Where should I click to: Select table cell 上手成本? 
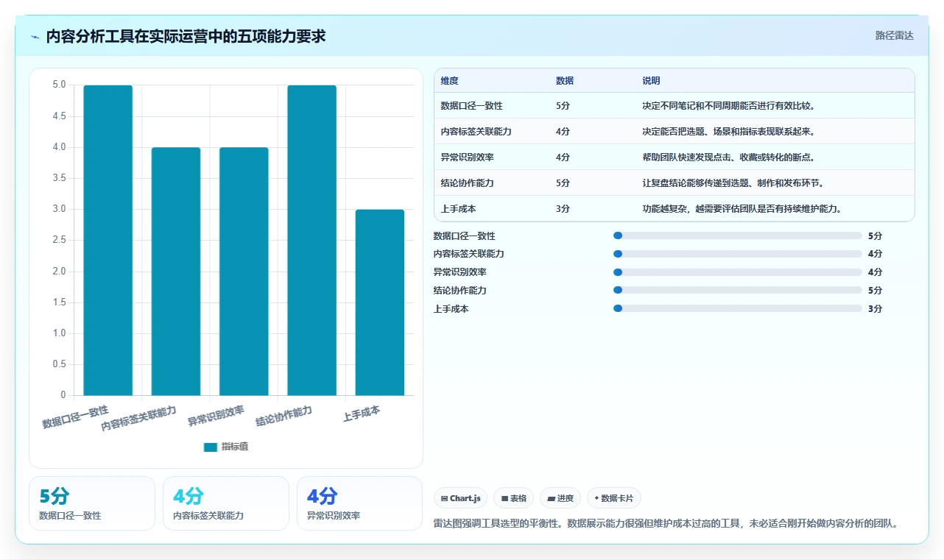click(x=458, y=209)
